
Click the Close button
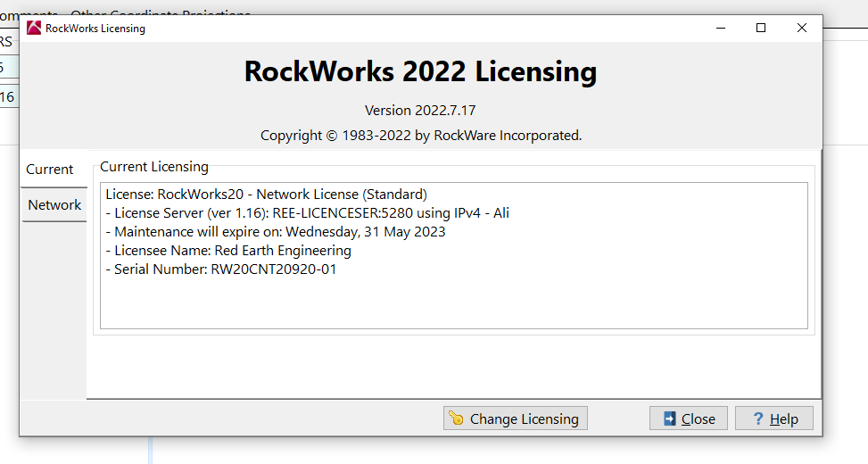(x=688, y=418)
